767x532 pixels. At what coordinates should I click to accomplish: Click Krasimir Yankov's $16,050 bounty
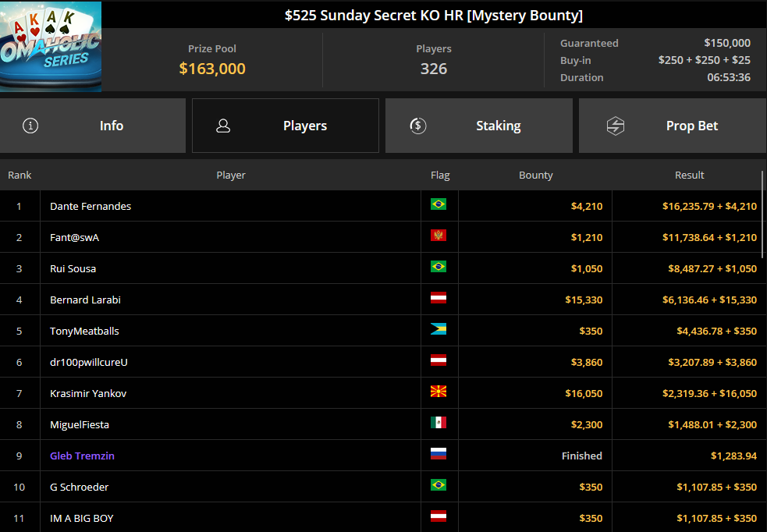click(584, 394)
